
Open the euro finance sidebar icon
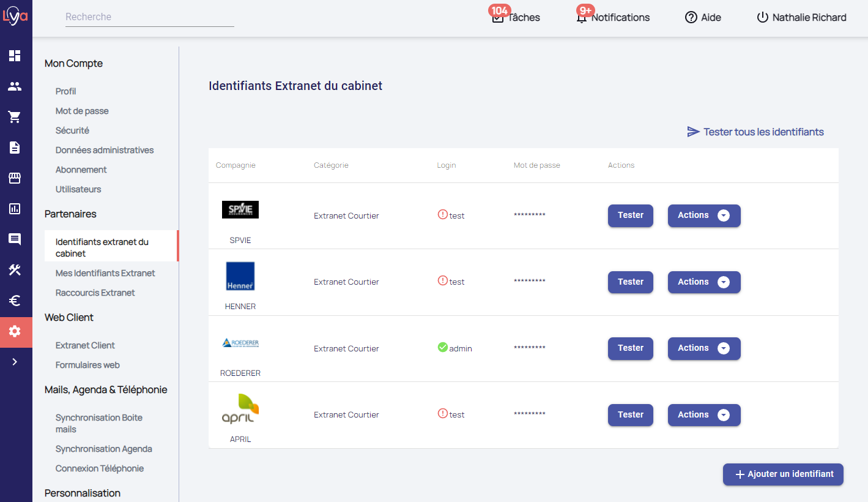[15, 301]
